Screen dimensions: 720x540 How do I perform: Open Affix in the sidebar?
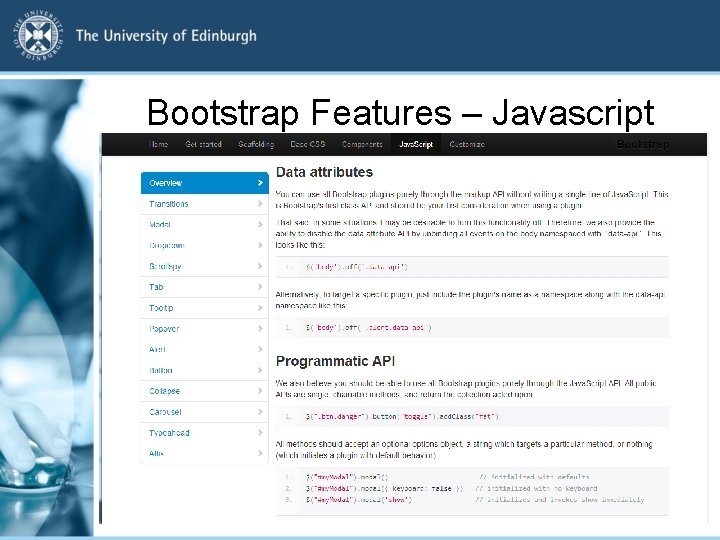204,454
